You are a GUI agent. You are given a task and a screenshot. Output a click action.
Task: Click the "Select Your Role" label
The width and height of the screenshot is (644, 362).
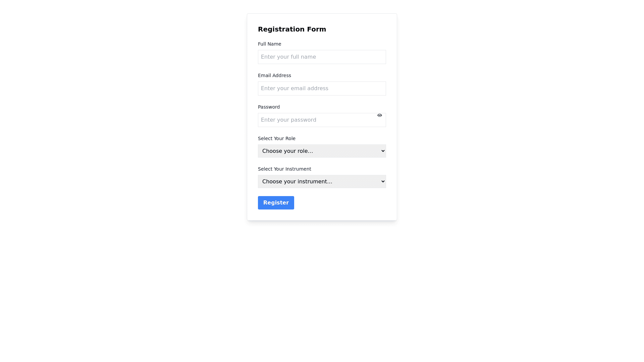276,138
